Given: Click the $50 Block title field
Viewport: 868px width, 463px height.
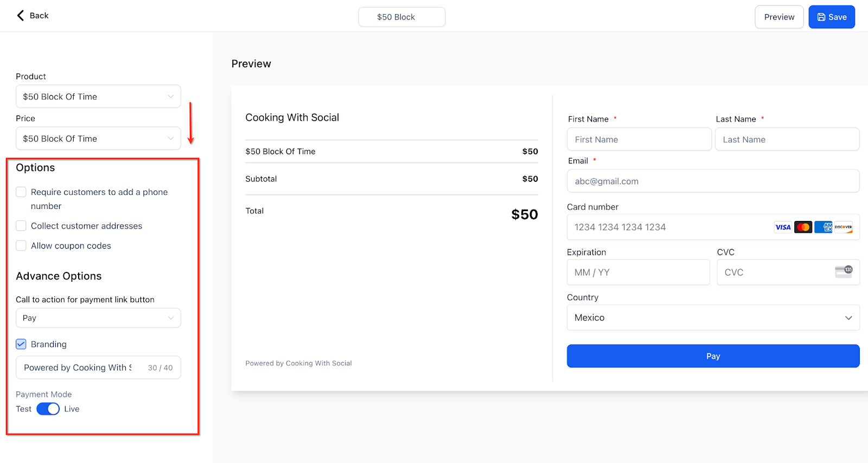Looking at the screenshot, I should pyautogui.click(x=402, y=17).
